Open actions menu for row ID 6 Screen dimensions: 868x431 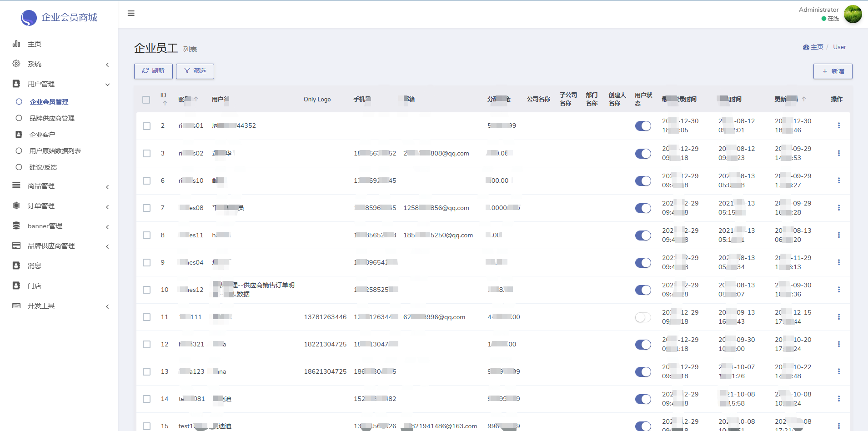click(838, 180)
